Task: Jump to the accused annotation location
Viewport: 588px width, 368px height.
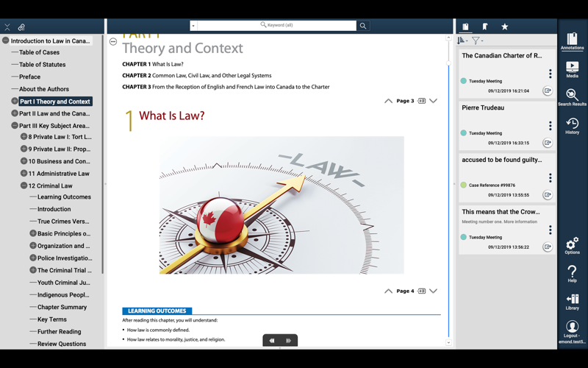Action: [x=547, y=194]
